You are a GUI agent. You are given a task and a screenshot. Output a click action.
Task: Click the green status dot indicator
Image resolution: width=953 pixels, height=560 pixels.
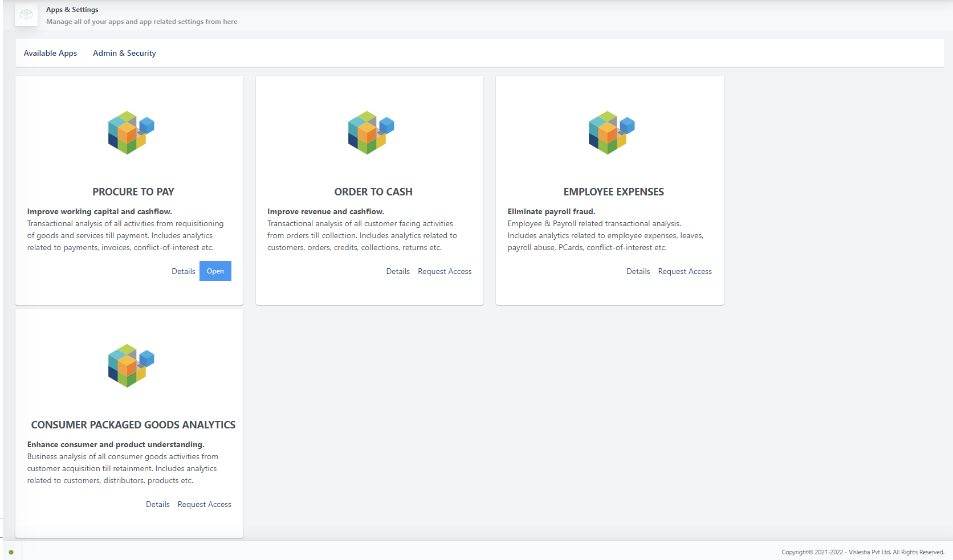(x=11, y=552)
